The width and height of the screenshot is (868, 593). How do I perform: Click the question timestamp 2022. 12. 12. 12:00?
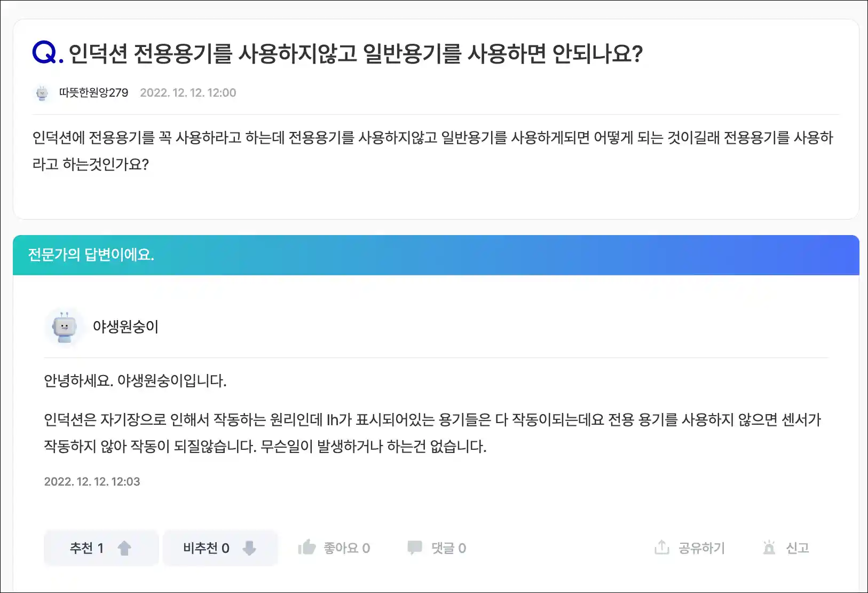point(188,92)
